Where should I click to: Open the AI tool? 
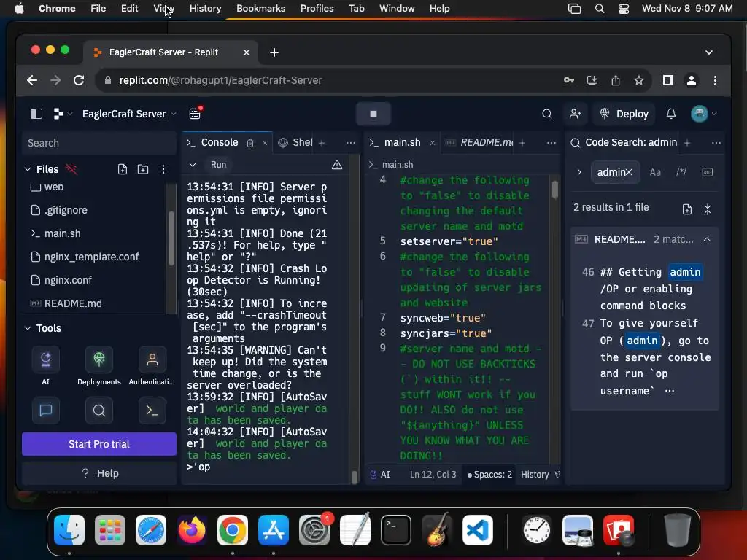tap(46, 365)
